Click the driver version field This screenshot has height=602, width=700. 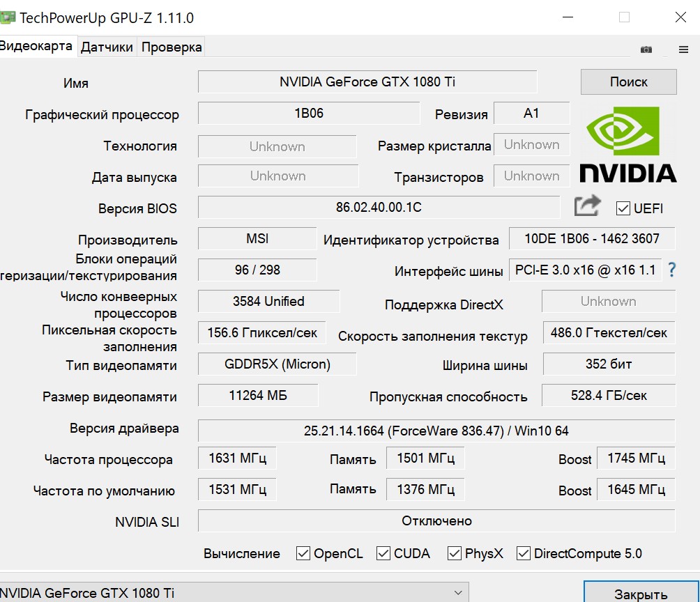click(436, 431)
